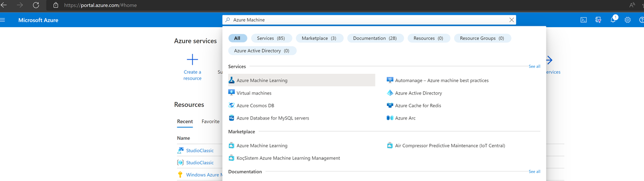The height and width of the screenshot is (181, 644).
Task: Open the help question mark icon
Action: point(641,20)
